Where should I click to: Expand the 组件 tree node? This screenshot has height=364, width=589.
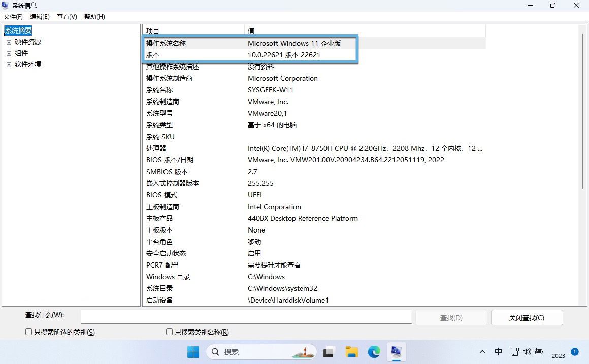tap(9, 53)
